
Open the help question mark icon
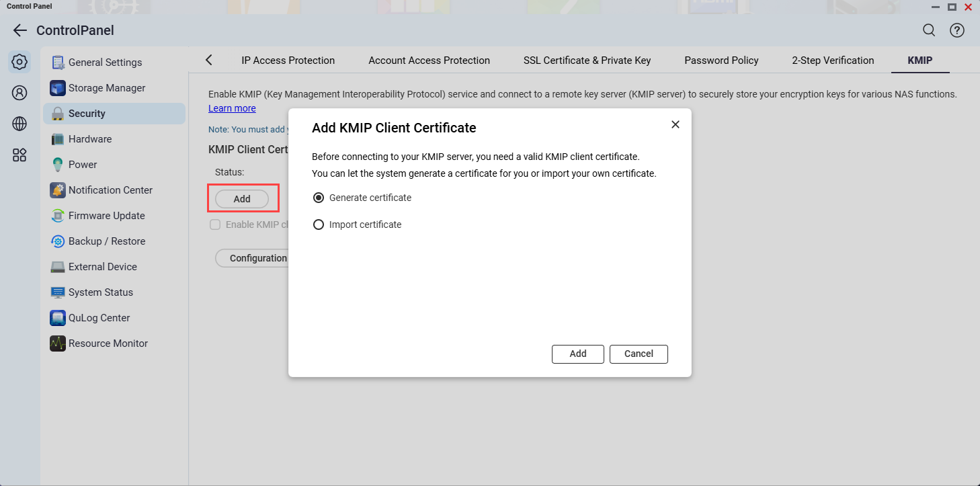(956, 30)
